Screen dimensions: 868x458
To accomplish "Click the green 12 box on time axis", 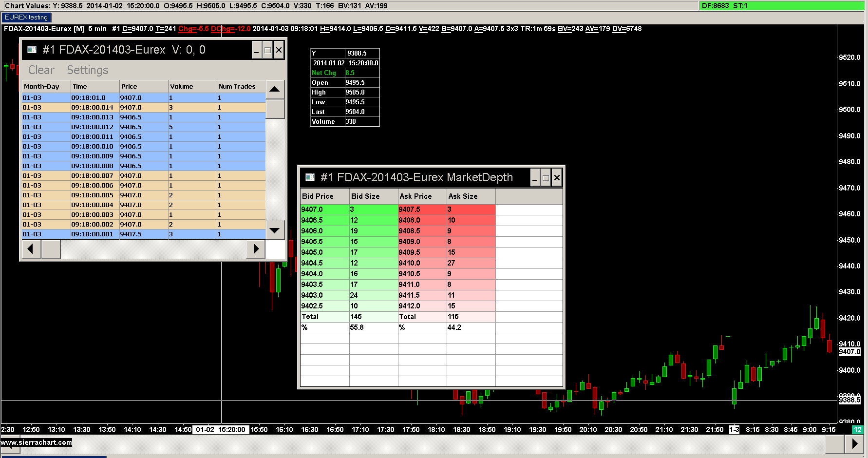I will tap(857, 430).
